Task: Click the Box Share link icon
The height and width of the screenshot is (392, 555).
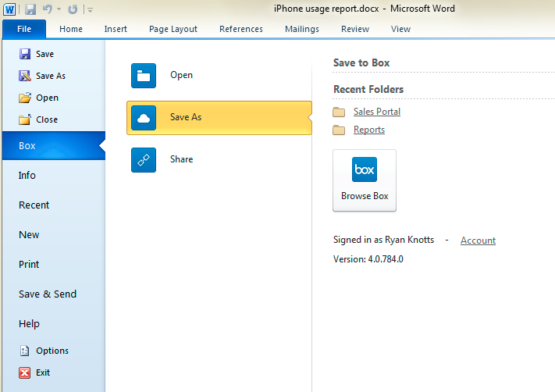Action: [144, 160]
